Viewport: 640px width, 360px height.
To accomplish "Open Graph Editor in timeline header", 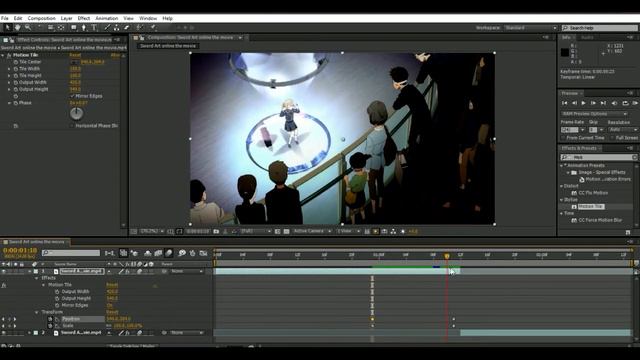I will click(203, 253).
